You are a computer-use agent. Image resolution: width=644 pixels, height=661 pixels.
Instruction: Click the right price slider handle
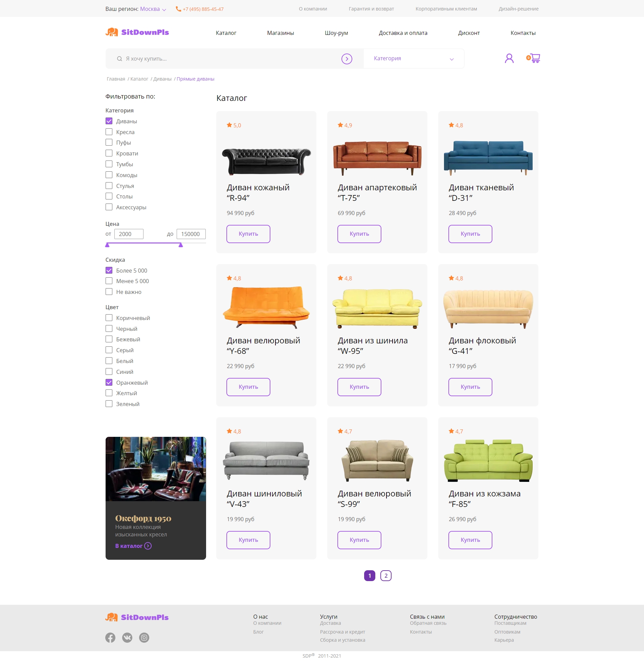pyautogui.click(x=181, y=245)
